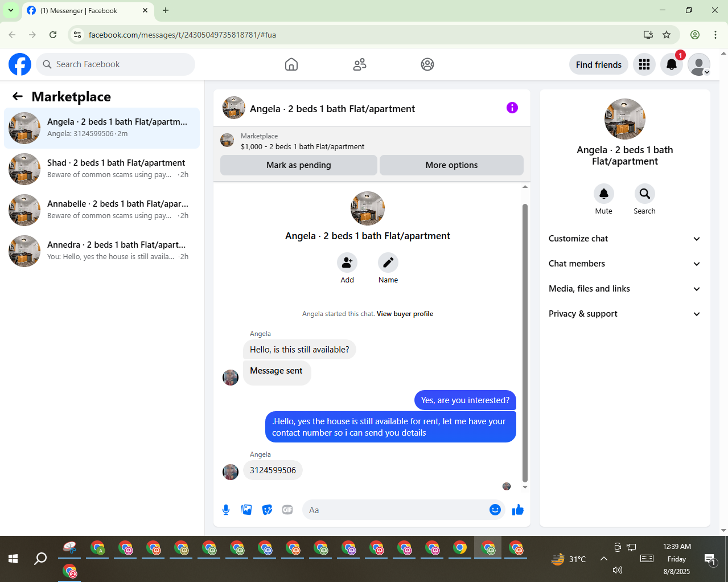Send a thumbs-up like
728x582 pixels.
coord(517,510)
